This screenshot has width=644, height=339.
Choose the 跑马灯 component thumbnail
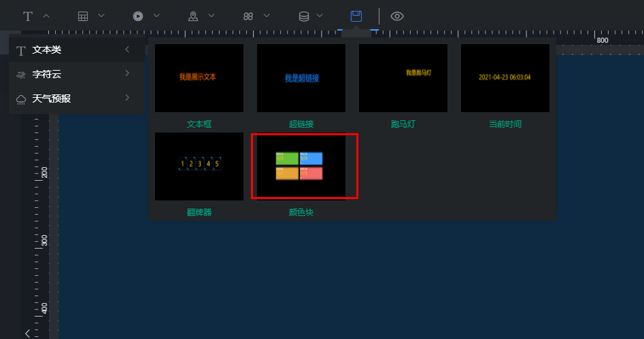[403, 78]
